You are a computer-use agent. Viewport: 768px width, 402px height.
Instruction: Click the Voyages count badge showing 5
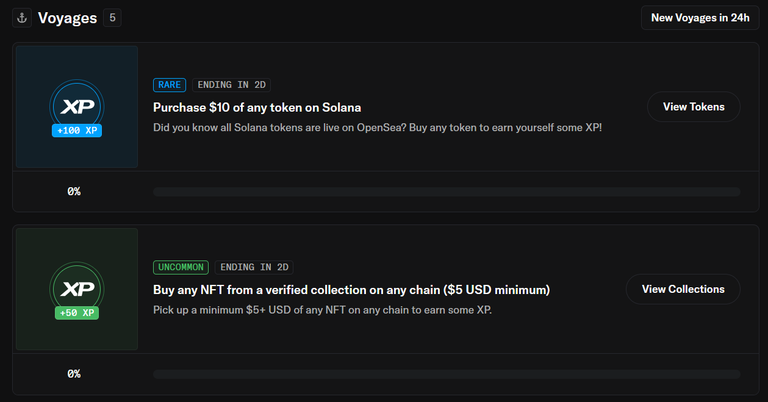112,18
